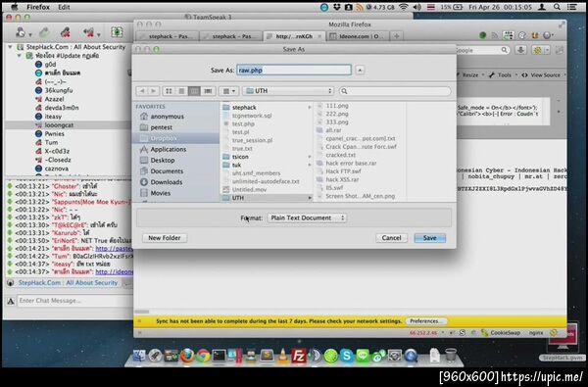Open Google Chrome from the Dock

click(x=203, y=356)
